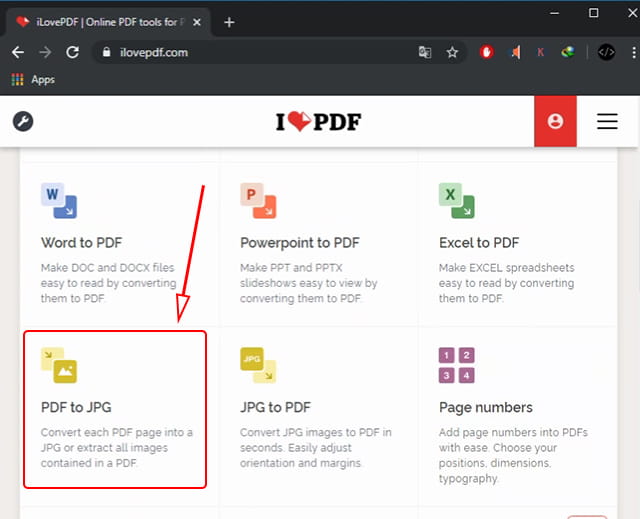Open the Excel to PDF title link
640x519 pixels.
pos(479,242)
